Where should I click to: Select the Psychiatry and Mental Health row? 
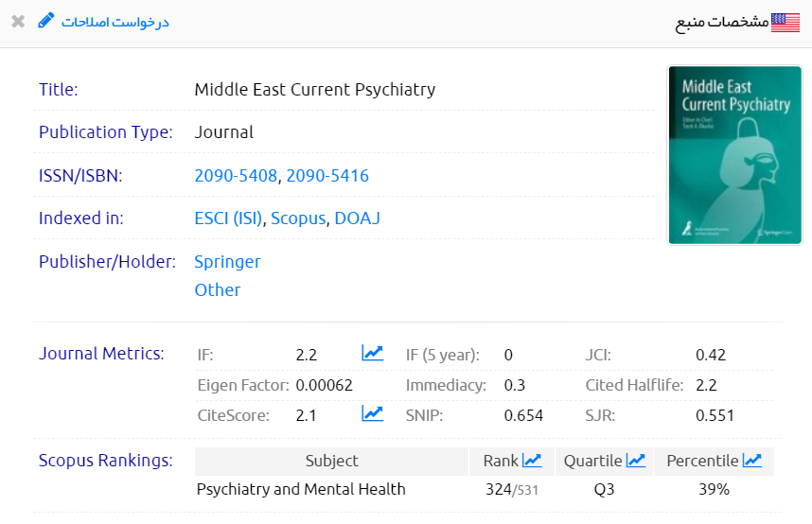click(301, 489)
